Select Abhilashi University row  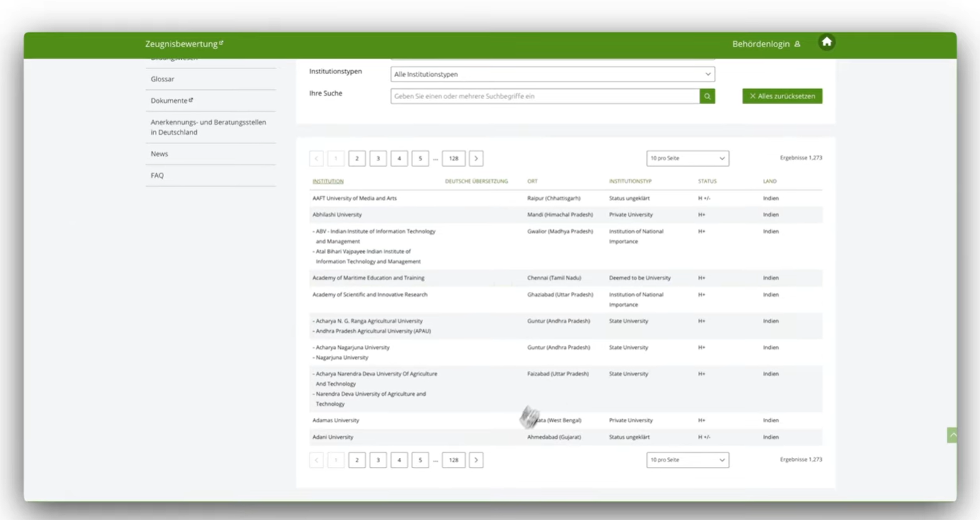point(566,215)
